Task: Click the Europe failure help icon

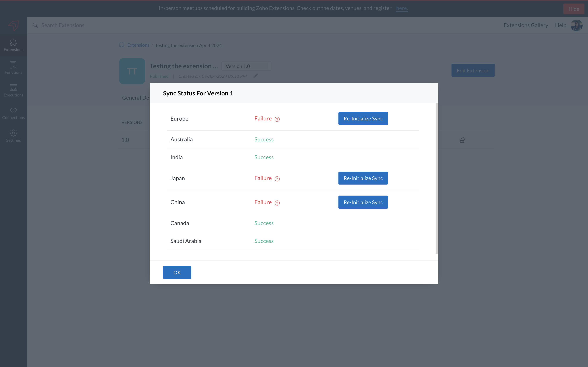Action: point(277,119)
